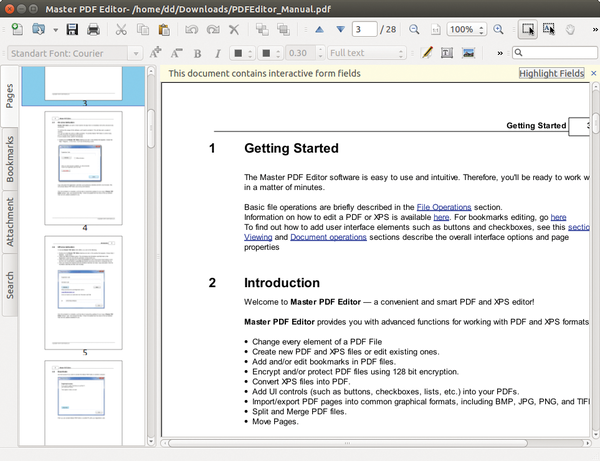Toggle Bold formatting
Image resolution: width=600 pixels, height=461 pixels.
[x=197, y=53]
